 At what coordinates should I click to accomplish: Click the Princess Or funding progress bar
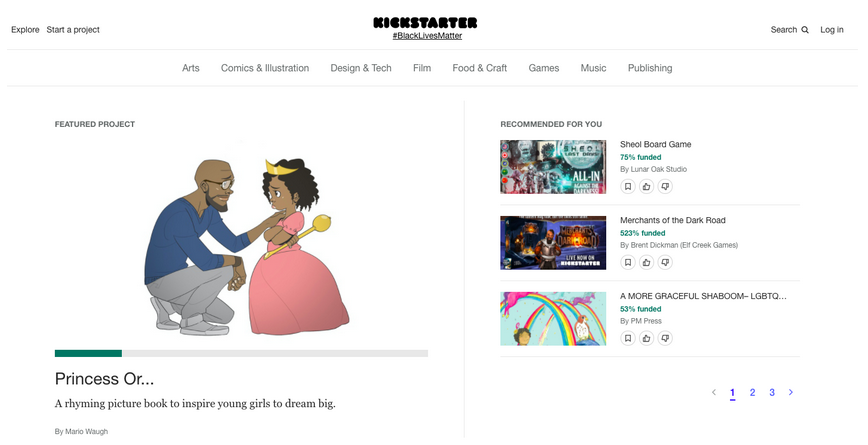(x=241, y=353)
